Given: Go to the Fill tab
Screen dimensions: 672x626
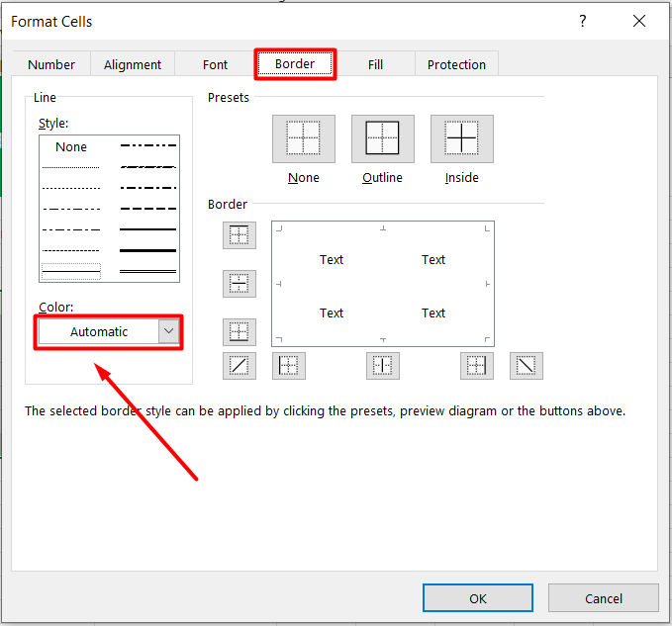Looking at the screenshot, I should pyautogui.click(x=375, y=64).
